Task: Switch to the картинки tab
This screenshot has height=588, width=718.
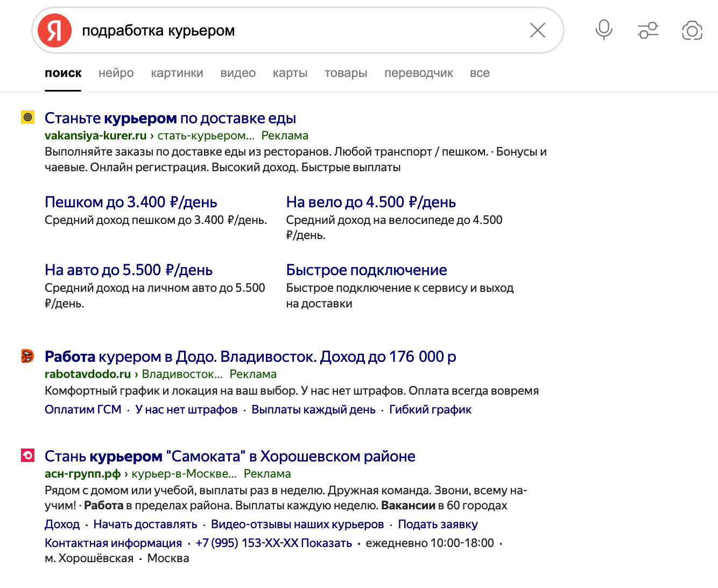Action: click(x=177, y=73)
